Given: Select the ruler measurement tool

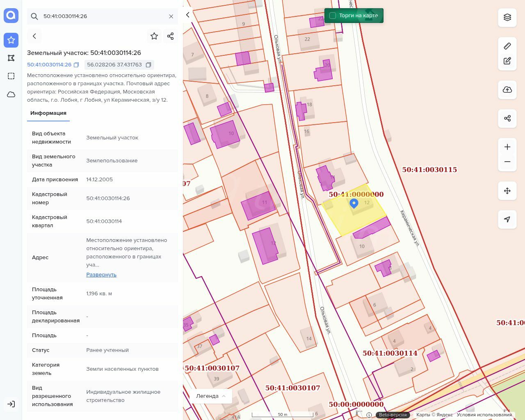Looking at the screenshot, I should pyautogui.click(x=507, y=46).
